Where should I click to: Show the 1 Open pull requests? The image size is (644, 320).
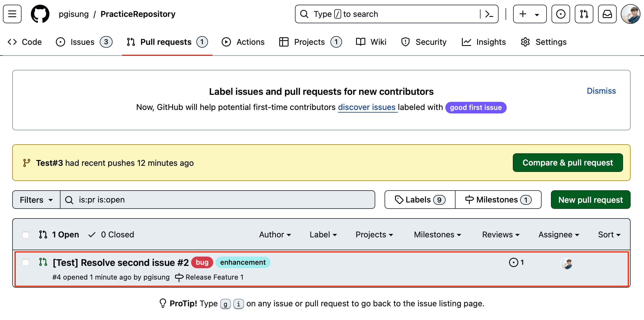click(x=59, y=234)
